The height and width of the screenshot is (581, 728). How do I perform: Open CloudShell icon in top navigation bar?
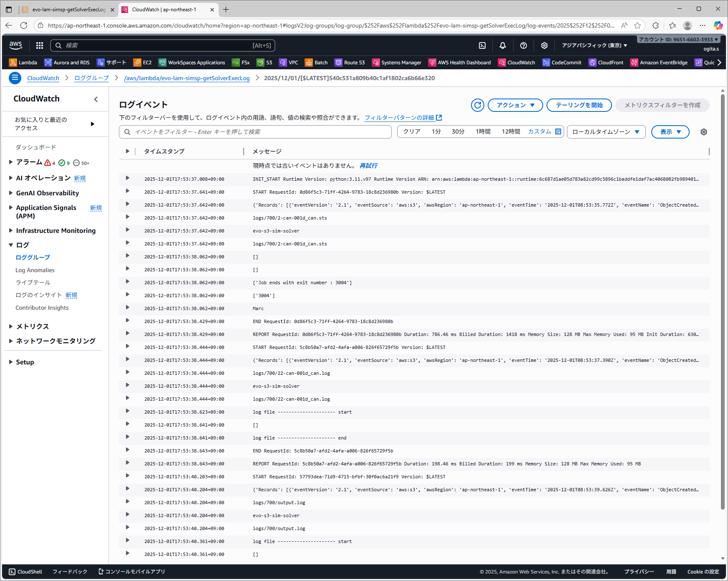pos(482,45)
